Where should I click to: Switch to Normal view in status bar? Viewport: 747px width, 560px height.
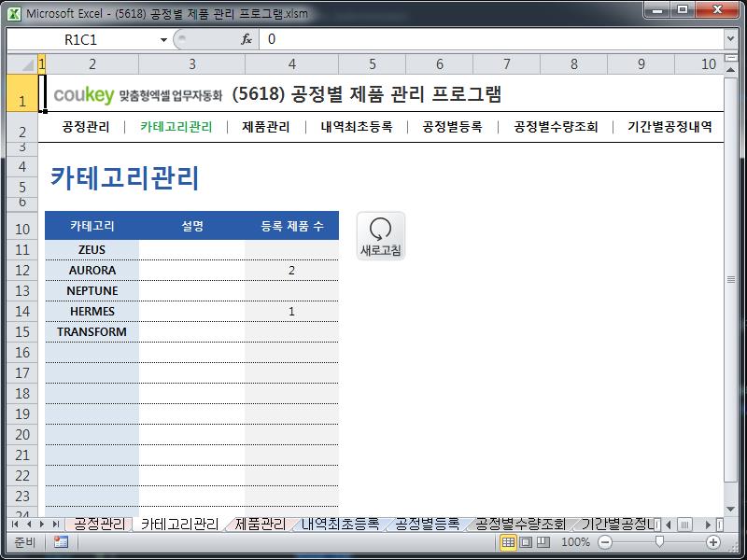(508, 542)
